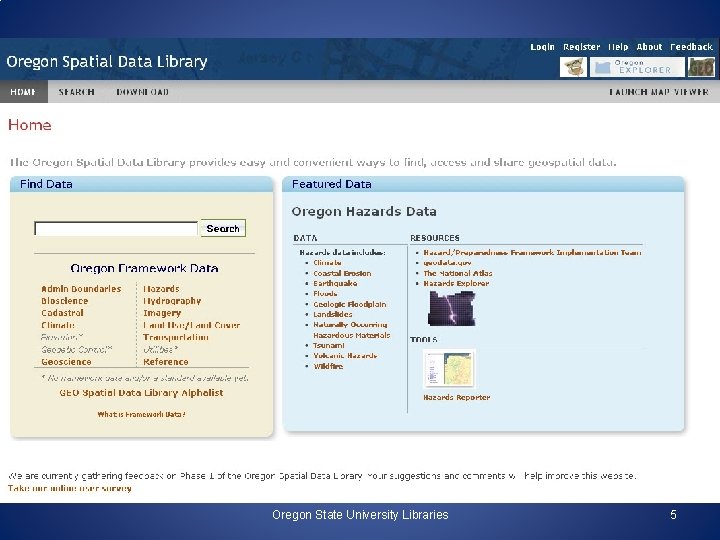Click LAUNCH MAP VIEWER in the nav bar
Screen dimensions: 720x540
[x=658, y=92]
